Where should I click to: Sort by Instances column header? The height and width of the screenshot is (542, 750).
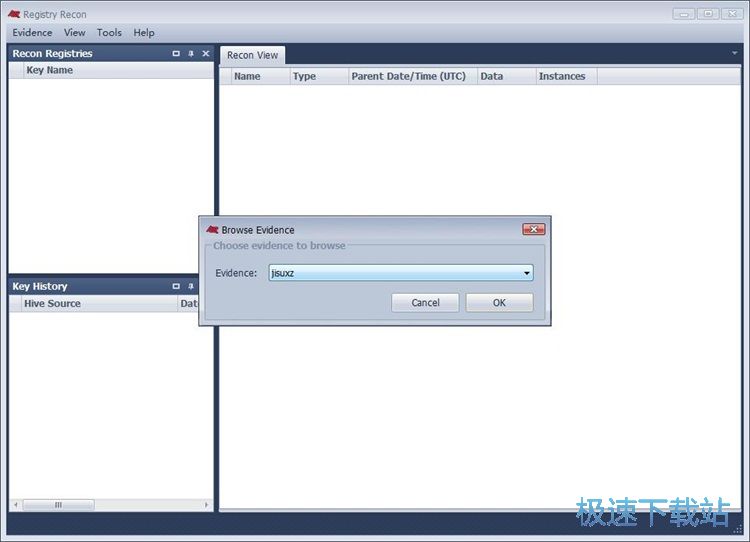point(566,77)
